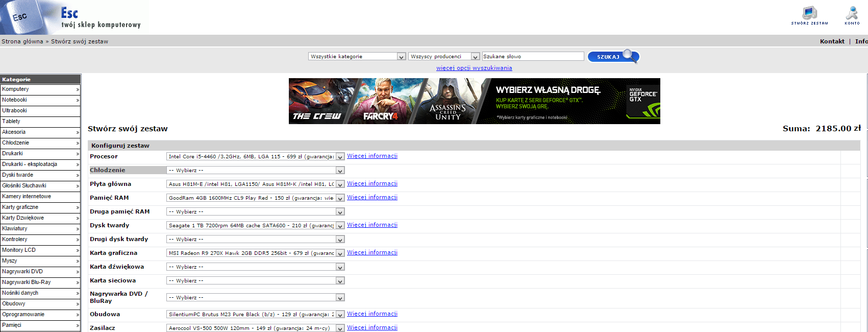Open Głośniki Słuchawki category
The height and width of the screenshot is (332, 868).
(x=40, y=186)
